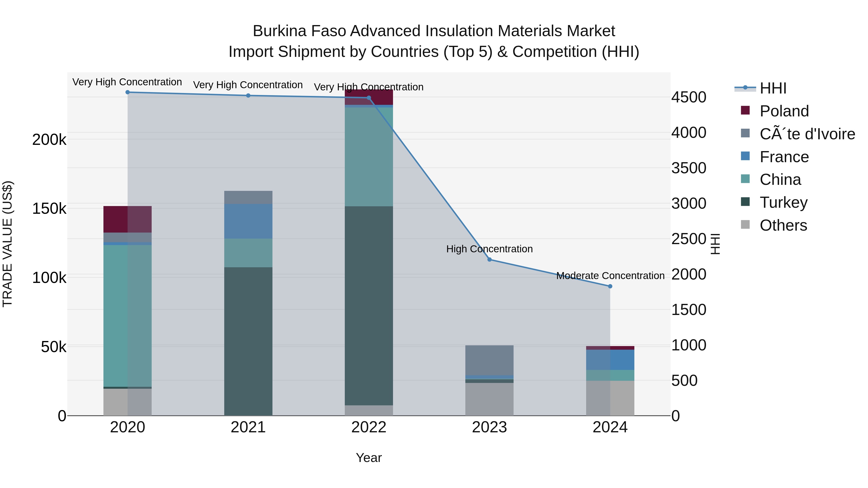Click the 4500 tick on HHI axis

click(x=689, y=97)
